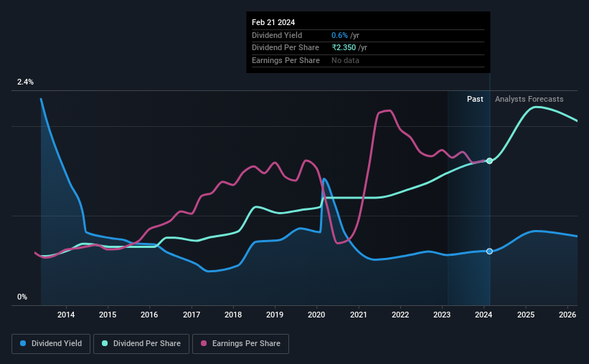Click the 0.6% dividend yield tooltip value
The image size is (589, 364).
[339, 35]
